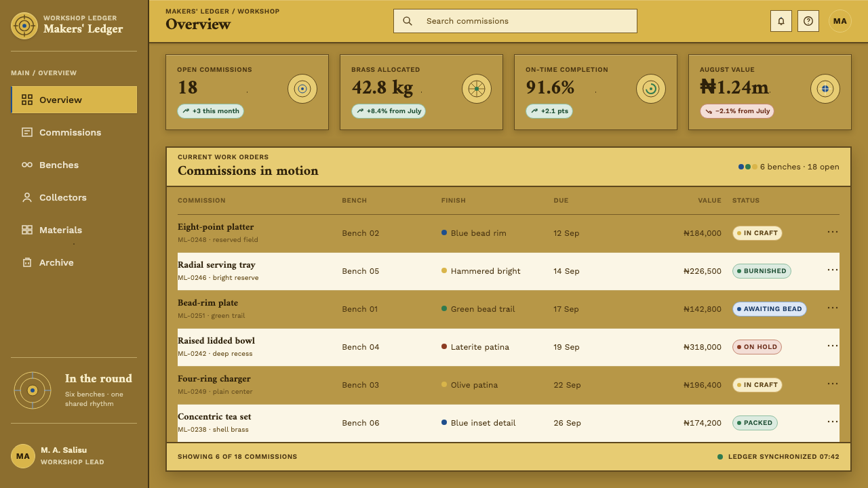Open the Benches section
Image resolution: width=868 pixels, height=488 pixels.
tap(74, 165)
